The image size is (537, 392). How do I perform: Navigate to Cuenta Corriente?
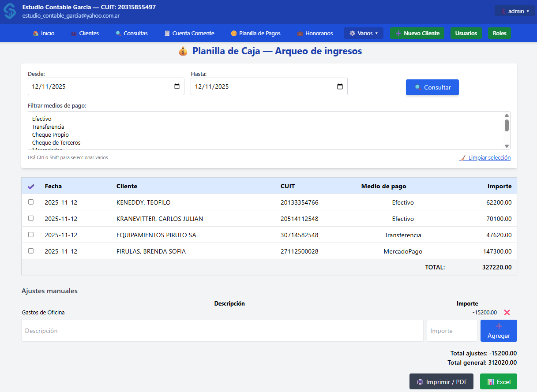click(189, 33)
